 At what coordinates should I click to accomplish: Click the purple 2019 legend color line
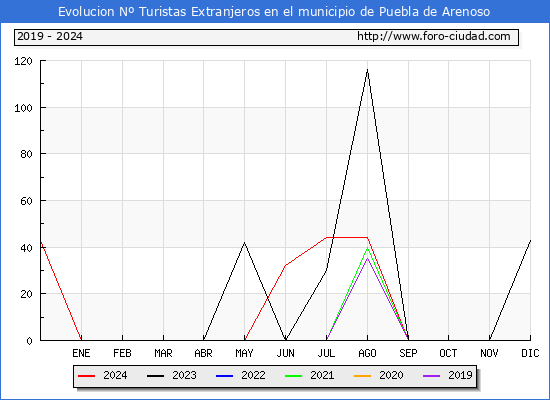pos(431,376)
